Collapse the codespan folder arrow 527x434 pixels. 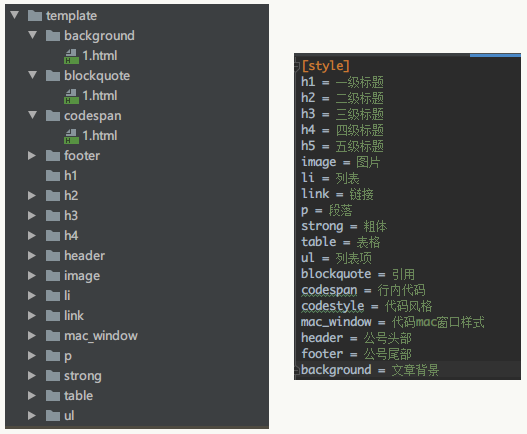coord(33,115)
